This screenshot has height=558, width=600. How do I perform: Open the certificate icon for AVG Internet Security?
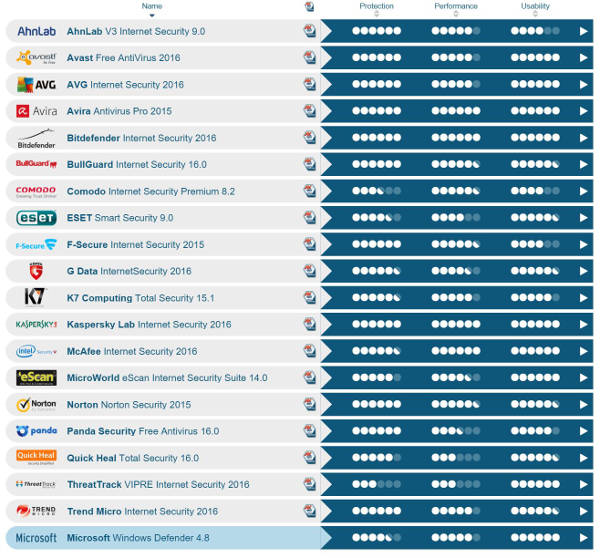coord(310,85)
